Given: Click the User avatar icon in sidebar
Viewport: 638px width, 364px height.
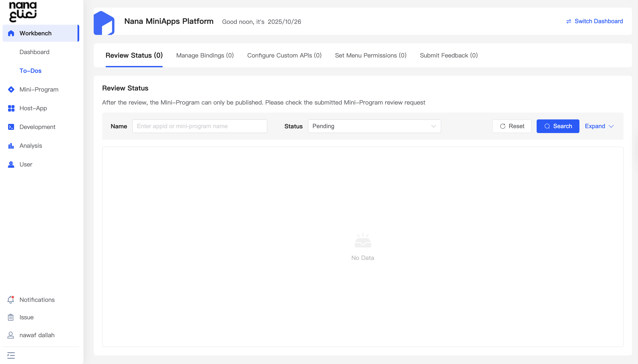Looking at the screenshot, I should point(11,165).
